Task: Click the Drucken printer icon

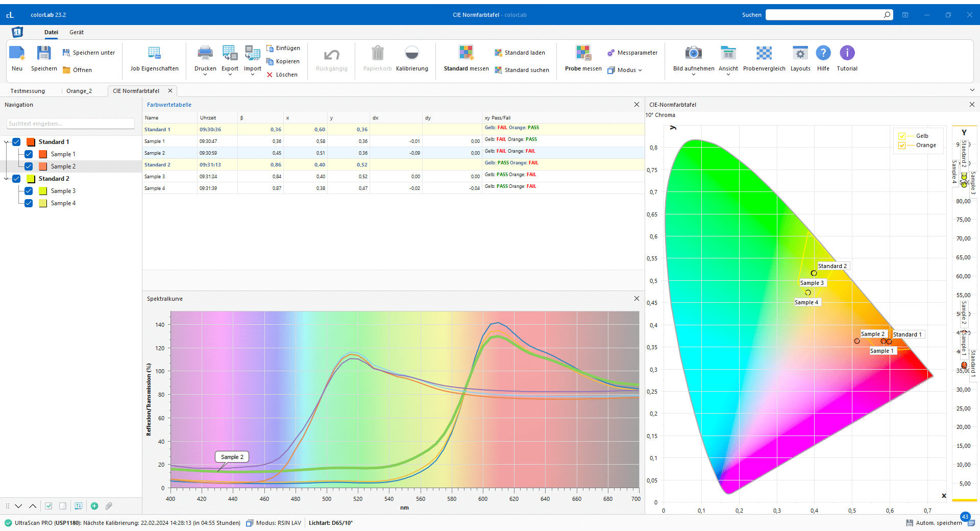Action: (x=205, y=53)
